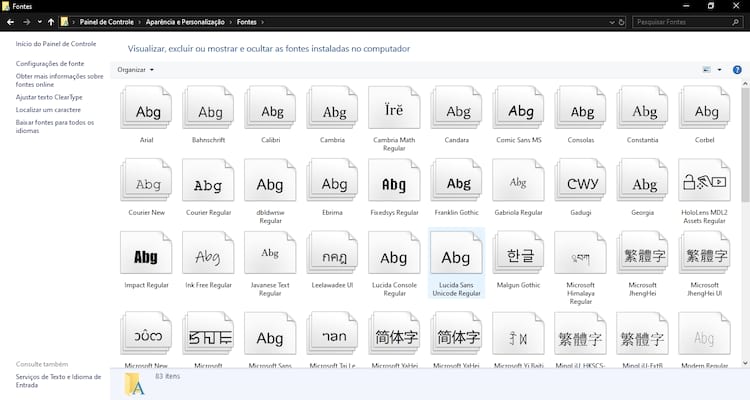Open Obter mais informações sobre fontes online

59,80
